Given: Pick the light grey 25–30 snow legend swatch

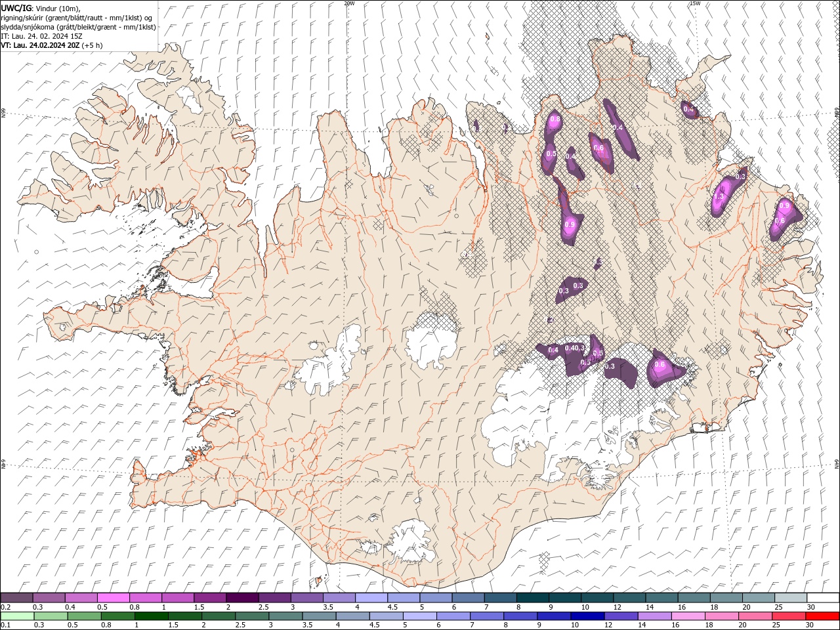Looking at the screenshot, I should pos(791,598).
